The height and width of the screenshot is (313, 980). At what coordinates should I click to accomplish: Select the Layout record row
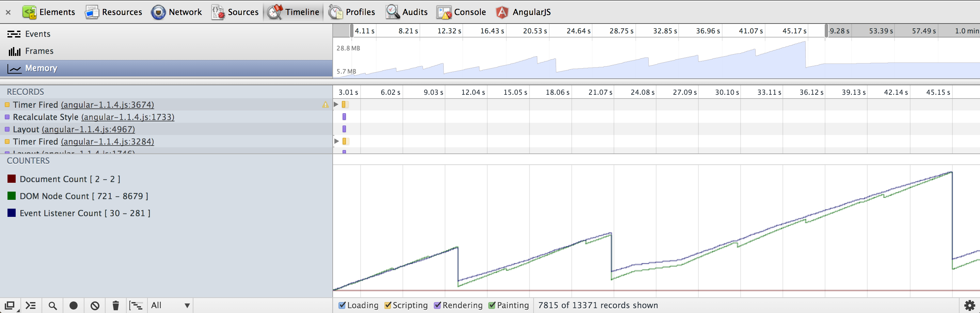tap(166, 129)
